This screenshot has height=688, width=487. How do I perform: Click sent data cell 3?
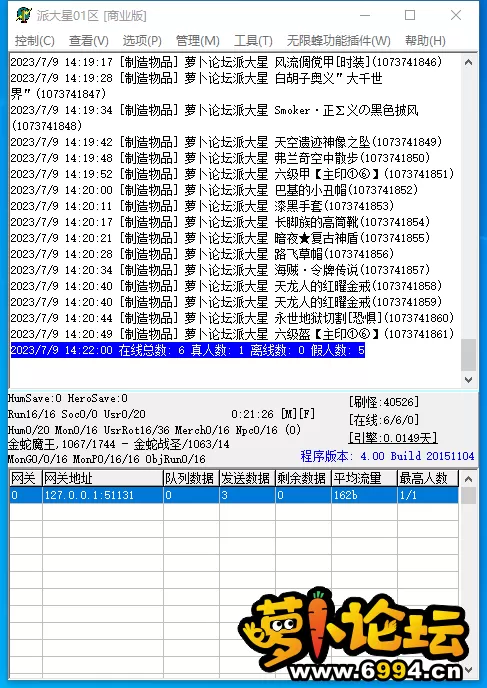pyautogui.click(x=247, y=495)
